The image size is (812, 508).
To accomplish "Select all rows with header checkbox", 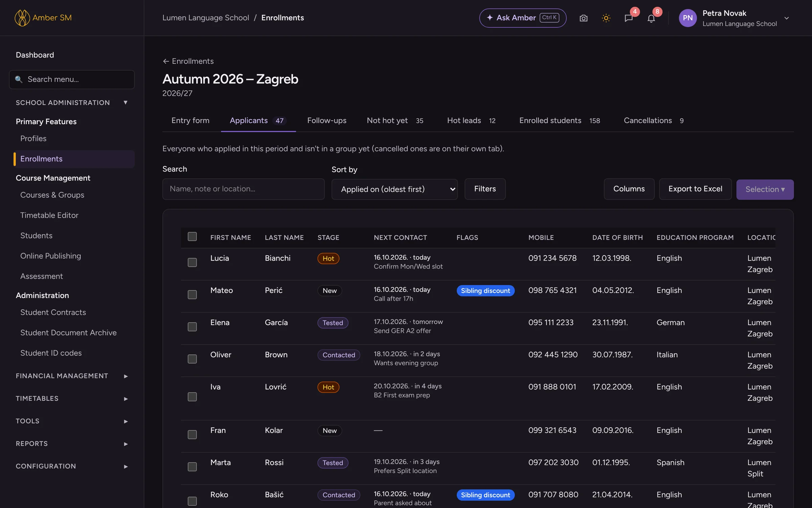I will [192, 236].
